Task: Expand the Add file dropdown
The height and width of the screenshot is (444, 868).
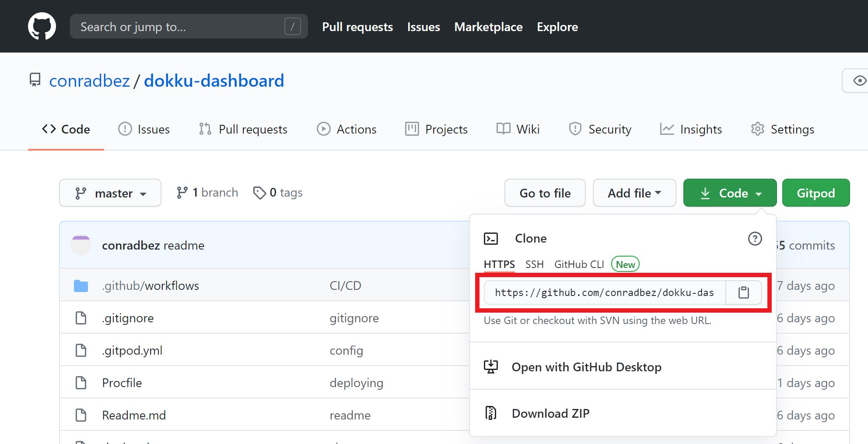Action: tap(634, 193)
